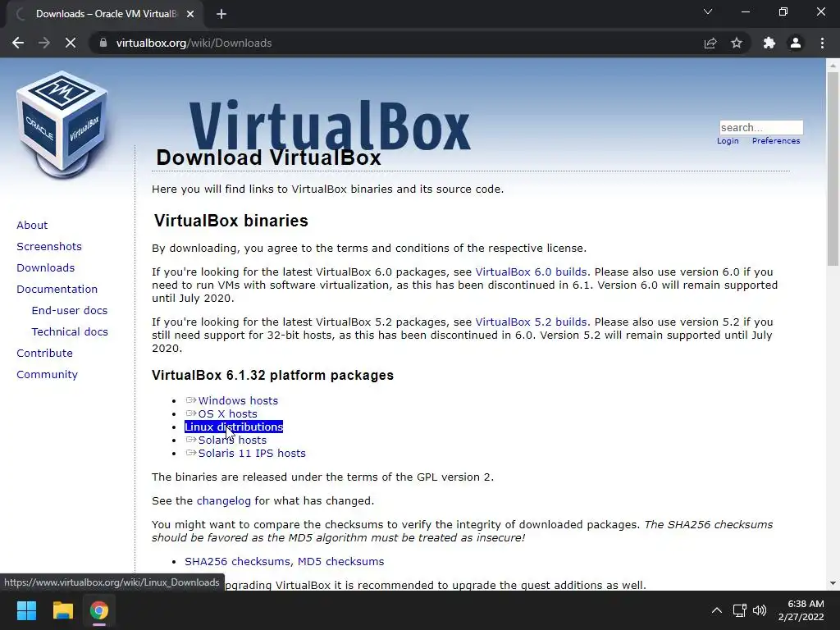Click the Download VirtualBox heading
840x630 pixels.
(x=268, y=157)
